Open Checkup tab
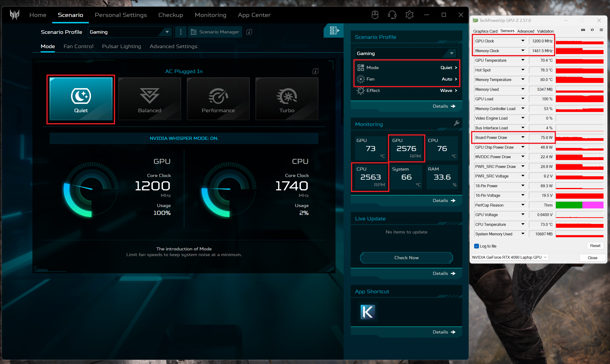Screen dimensions: 610x364 pyautogui.click(x=171, y=15)
